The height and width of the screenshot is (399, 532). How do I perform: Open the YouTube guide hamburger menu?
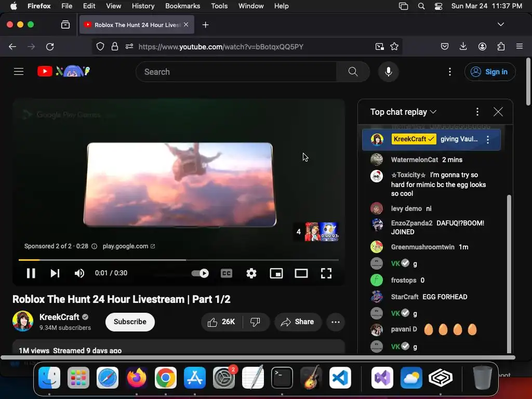click(19, 72)
